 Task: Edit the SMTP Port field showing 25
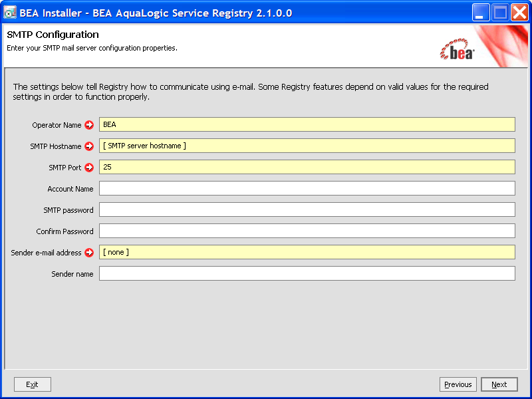pos(307,167)
